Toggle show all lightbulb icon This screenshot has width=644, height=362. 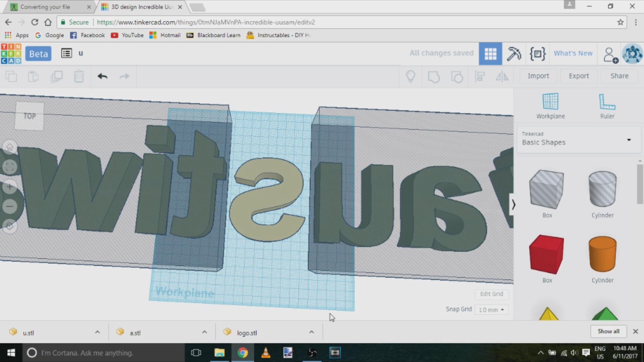[x=411, y=76]
